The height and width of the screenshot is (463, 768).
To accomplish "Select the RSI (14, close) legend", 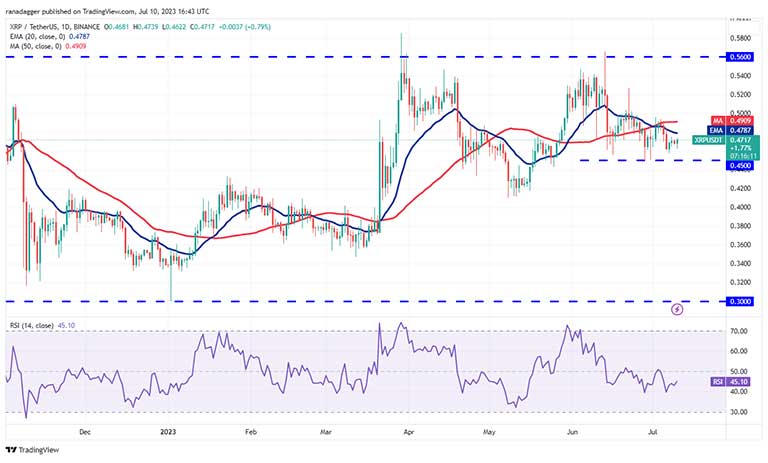I will point(32,325).
